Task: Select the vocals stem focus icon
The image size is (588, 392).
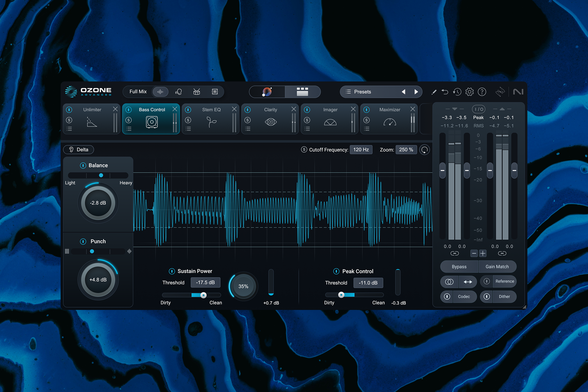Action: coord(179,92)
